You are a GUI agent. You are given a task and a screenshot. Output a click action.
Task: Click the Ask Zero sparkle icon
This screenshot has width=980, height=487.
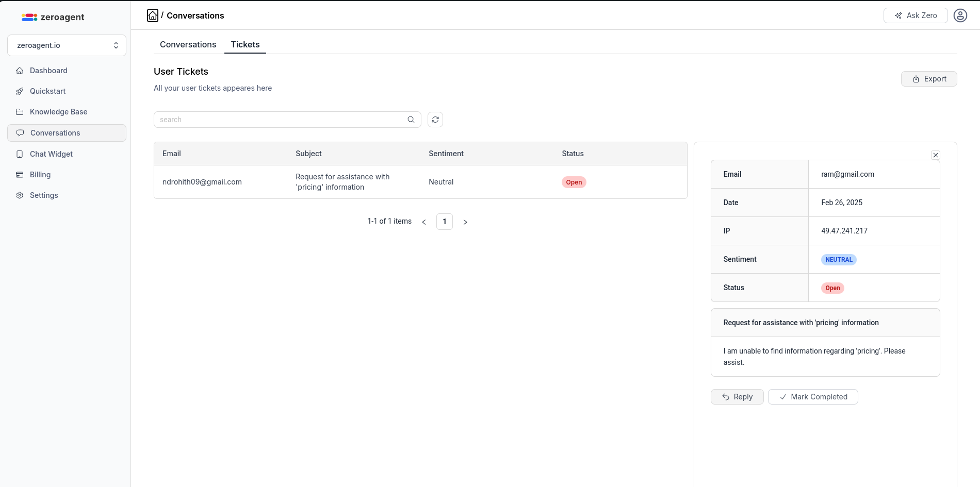pyautogui.click(x=897, y=15)
